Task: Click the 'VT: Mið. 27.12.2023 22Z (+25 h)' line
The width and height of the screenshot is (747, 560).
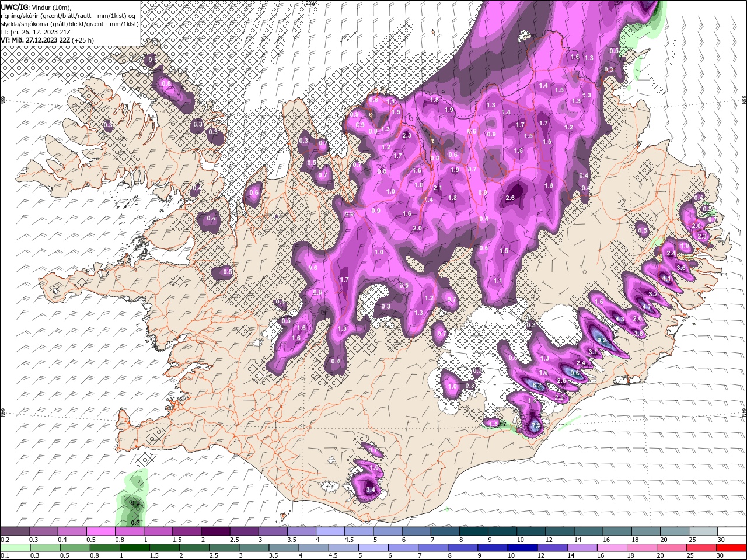Action: point(47,40)
